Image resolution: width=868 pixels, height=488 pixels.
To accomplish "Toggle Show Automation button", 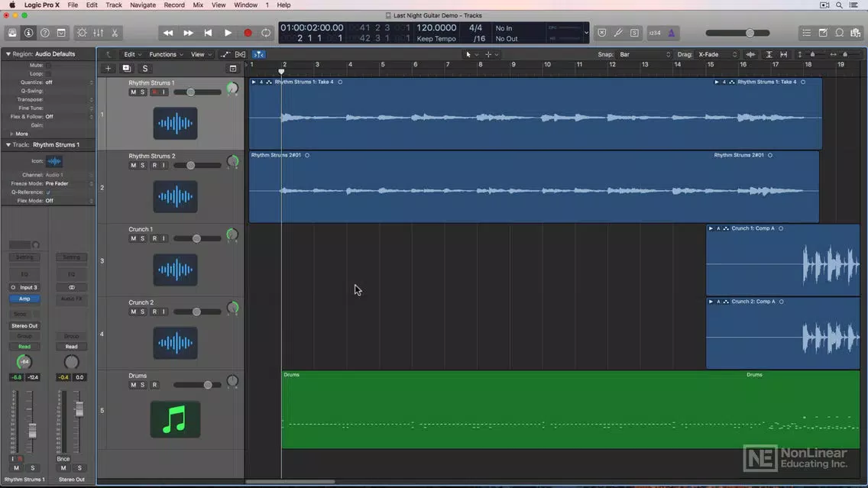I will pos(225,54).
